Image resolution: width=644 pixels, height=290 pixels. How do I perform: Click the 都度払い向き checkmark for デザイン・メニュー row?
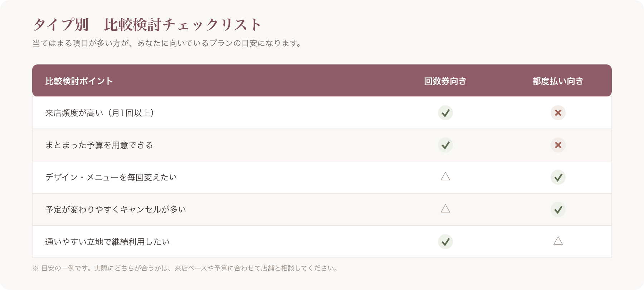[x=558, y=177]
